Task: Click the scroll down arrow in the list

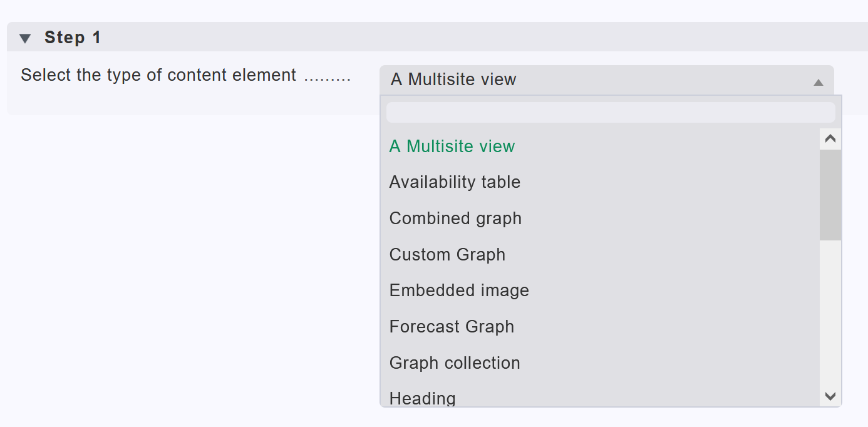Action: [830, 396]
